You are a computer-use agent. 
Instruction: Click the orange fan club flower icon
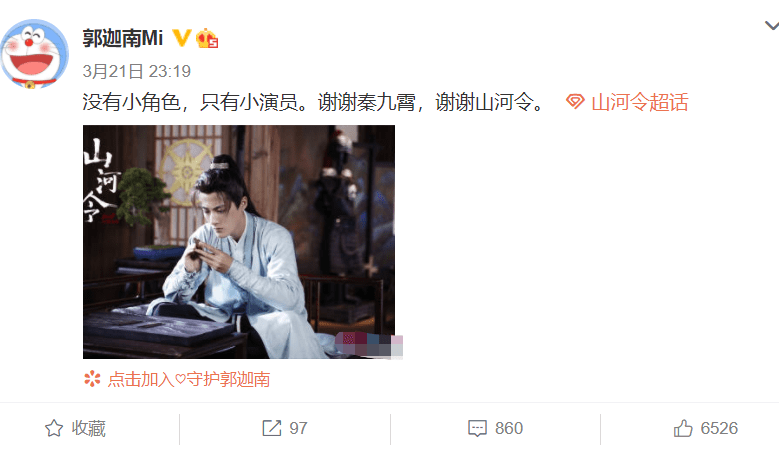(92, 379)
